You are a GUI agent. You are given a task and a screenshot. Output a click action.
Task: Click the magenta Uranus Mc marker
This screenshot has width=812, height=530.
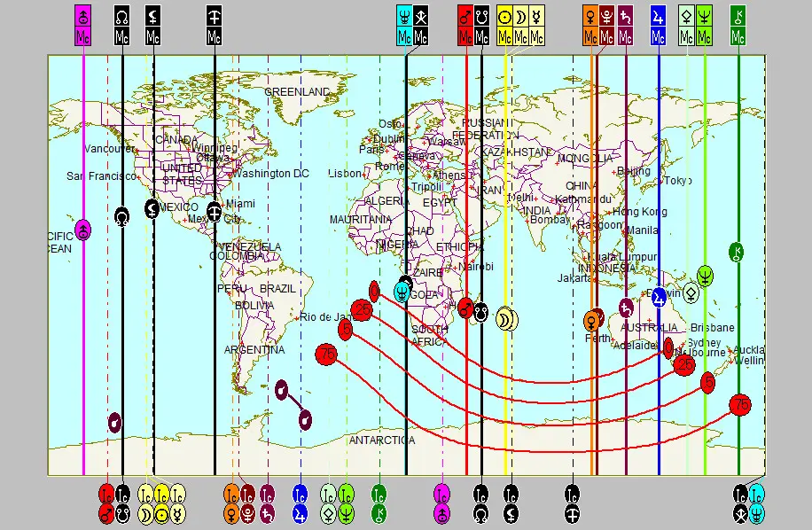coord(82,26)
